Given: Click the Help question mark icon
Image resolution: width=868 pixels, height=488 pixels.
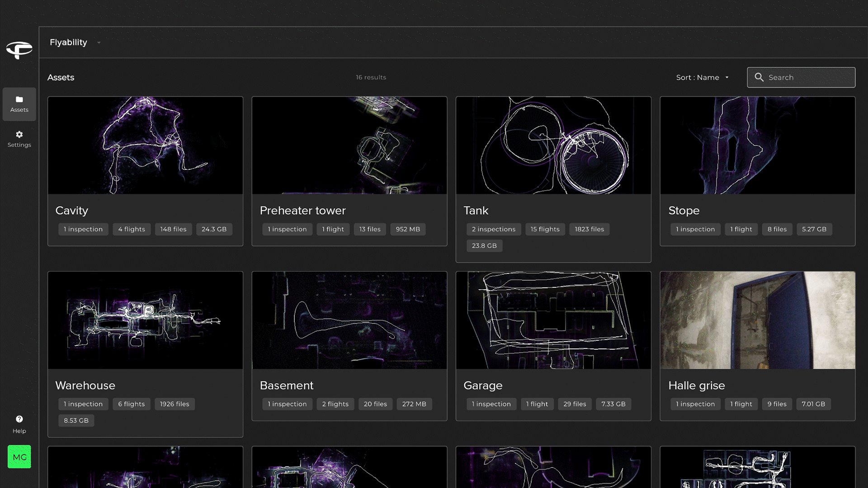Looking at the screenshot, I should 19,419.
